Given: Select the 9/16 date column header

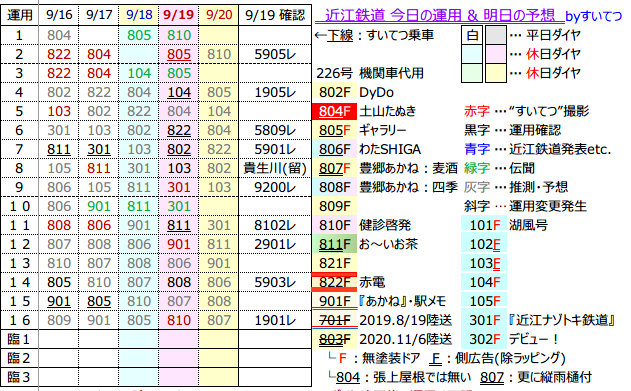Looking at the screenshot, I should click(59, 15).
